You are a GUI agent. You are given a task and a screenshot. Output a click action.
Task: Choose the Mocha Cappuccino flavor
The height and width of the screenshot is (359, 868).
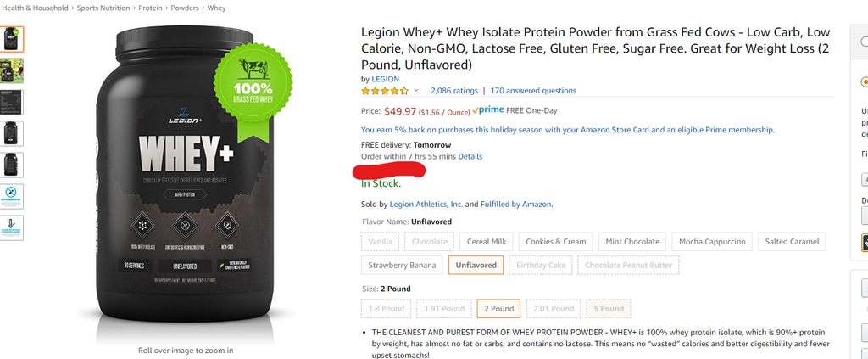tap(712, 242)
